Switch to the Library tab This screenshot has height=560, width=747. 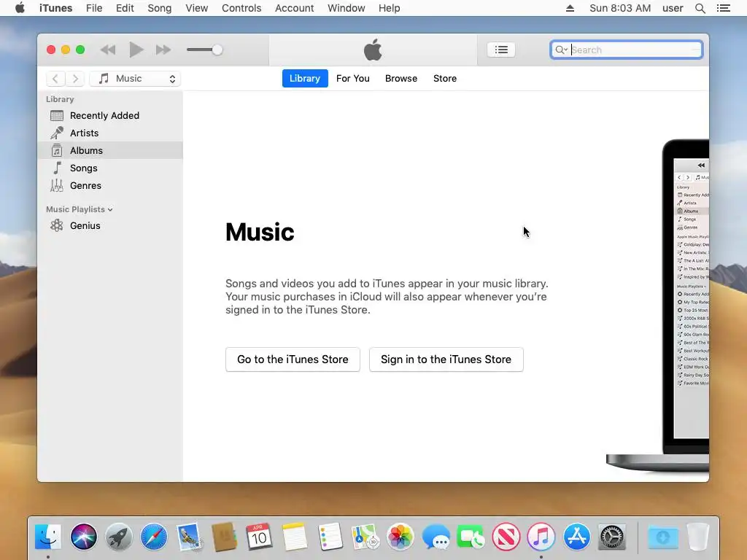[x=305, y=79]
